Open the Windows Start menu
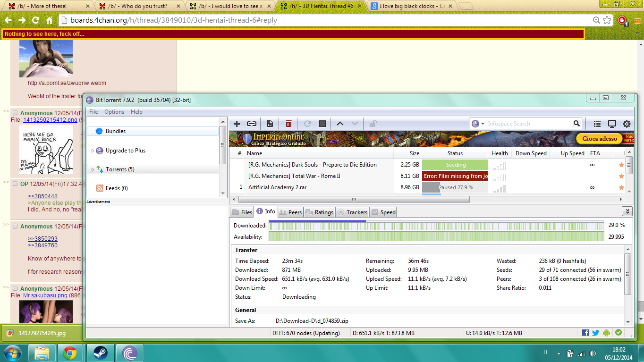The width and height of the screenshot is (644, 362). pos(13,353)
